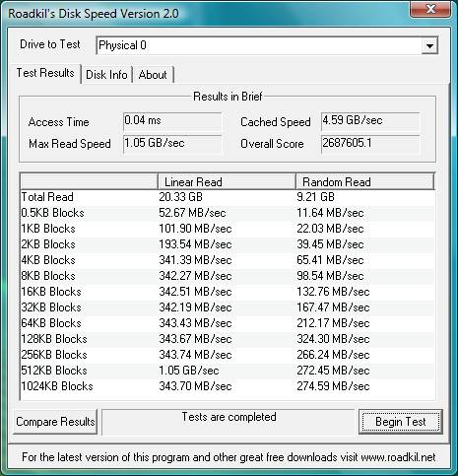Image resolution: width=458 pixels, height=476 pixels.
Task: Click the Random Read column header
Action: point(365,181)
